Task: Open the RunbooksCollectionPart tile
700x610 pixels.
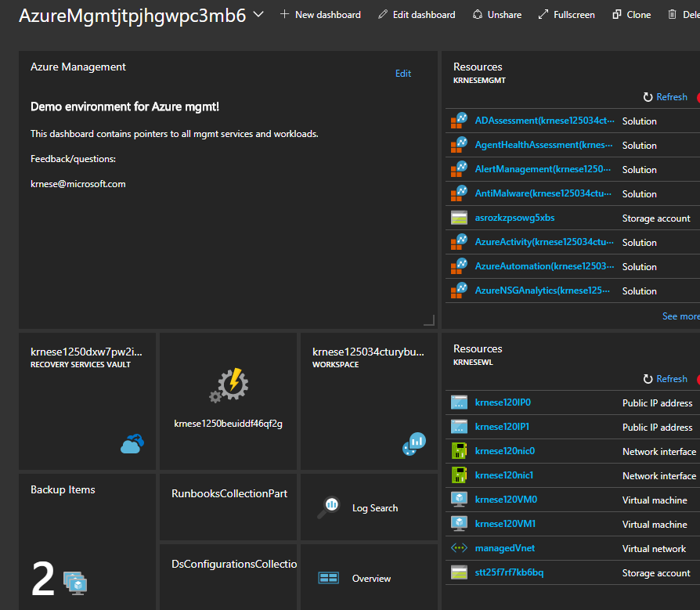Action: point(228,507)
